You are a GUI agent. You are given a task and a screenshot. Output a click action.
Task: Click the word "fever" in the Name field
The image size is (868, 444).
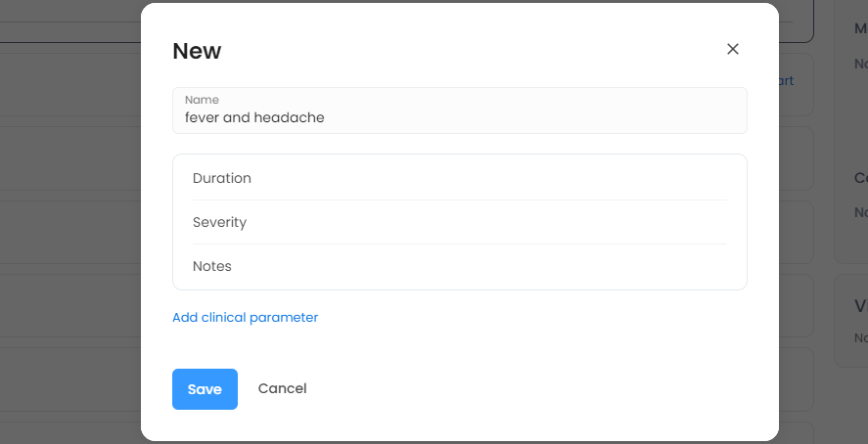pos(202,117)
